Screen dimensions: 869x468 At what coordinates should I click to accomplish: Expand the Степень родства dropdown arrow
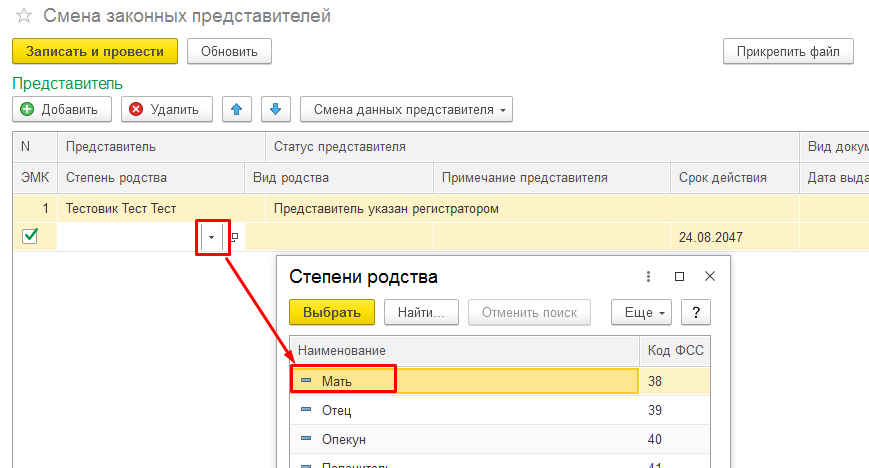coord(211,237)
